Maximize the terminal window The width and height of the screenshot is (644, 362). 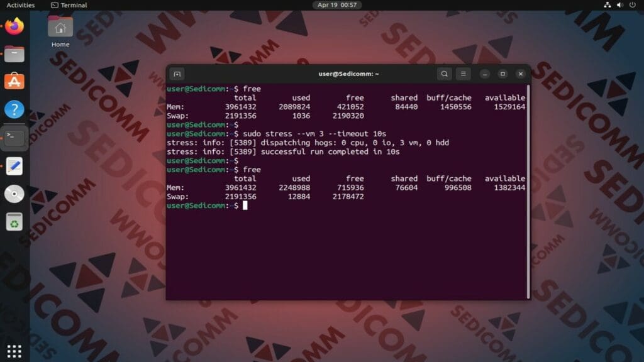tap(502, 74)
